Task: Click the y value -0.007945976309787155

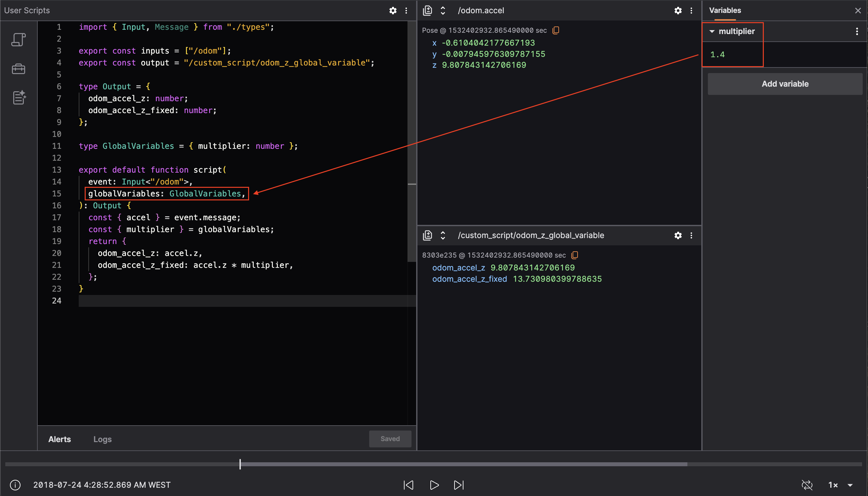Action: click(494, 54)
